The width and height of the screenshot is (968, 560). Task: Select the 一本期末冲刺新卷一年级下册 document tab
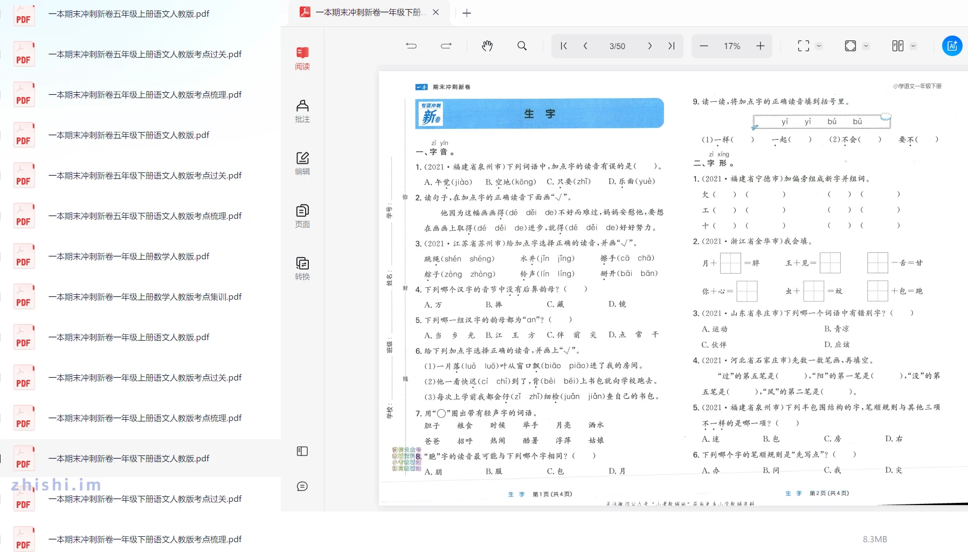click(369, 12)
